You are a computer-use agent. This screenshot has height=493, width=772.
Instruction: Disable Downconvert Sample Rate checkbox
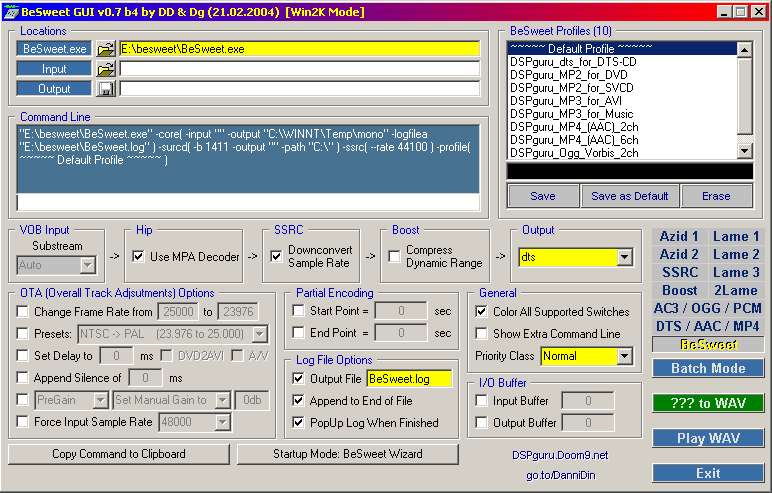pos(276,257)
